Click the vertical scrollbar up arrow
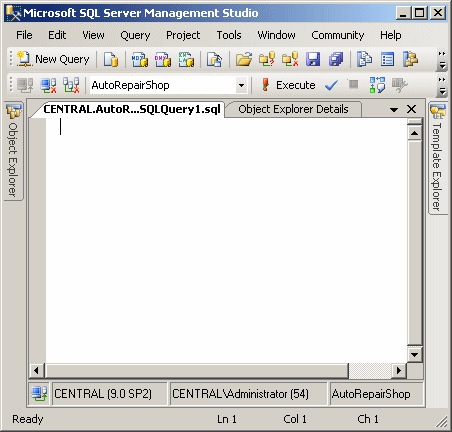Image resolution: width=452 pixels, height=432 pixels. tap(414, 133)
